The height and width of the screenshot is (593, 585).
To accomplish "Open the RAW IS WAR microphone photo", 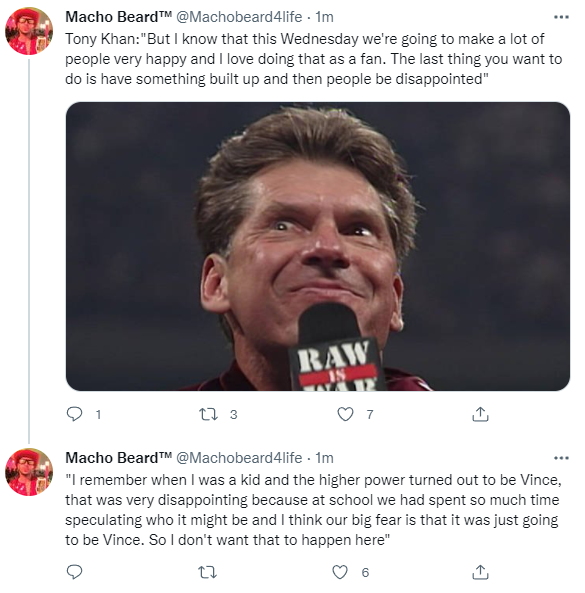I will [318, 246].
